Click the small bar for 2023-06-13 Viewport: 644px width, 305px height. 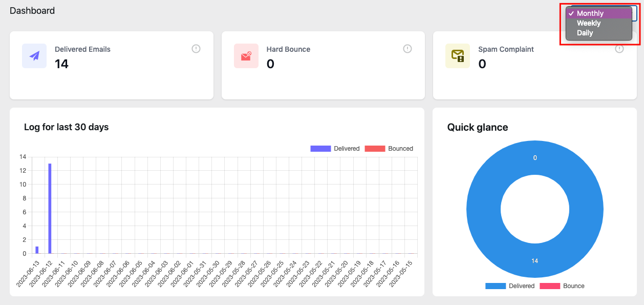[x=37, y=250]
